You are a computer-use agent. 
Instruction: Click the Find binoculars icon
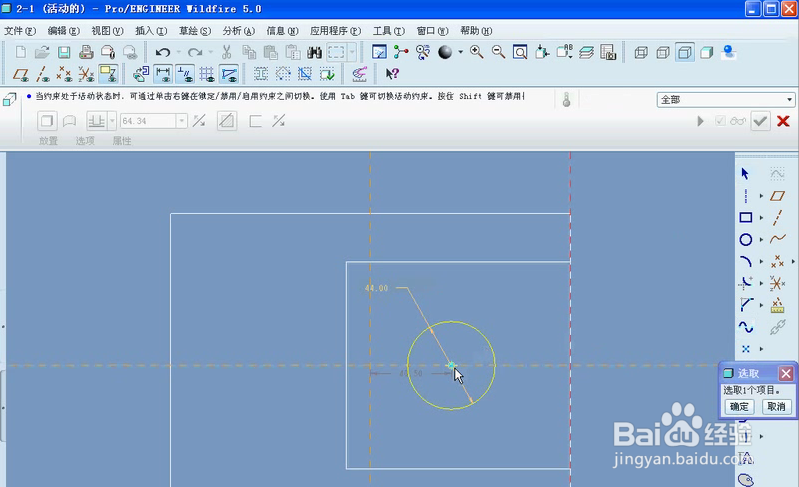314,52
